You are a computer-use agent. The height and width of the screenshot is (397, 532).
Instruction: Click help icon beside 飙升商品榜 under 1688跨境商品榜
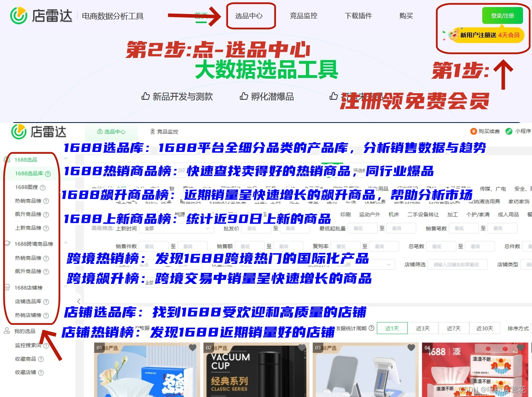[x=46, y=272]
